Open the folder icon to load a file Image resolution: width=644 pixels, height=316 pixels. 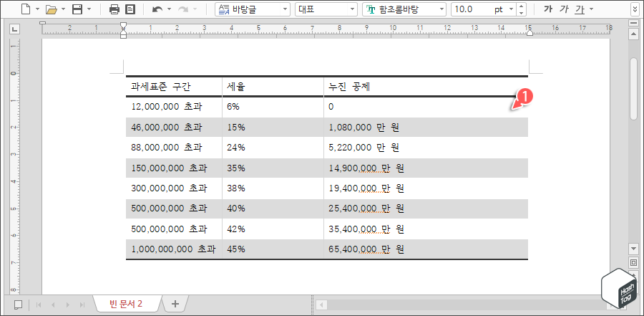[51, 9]
